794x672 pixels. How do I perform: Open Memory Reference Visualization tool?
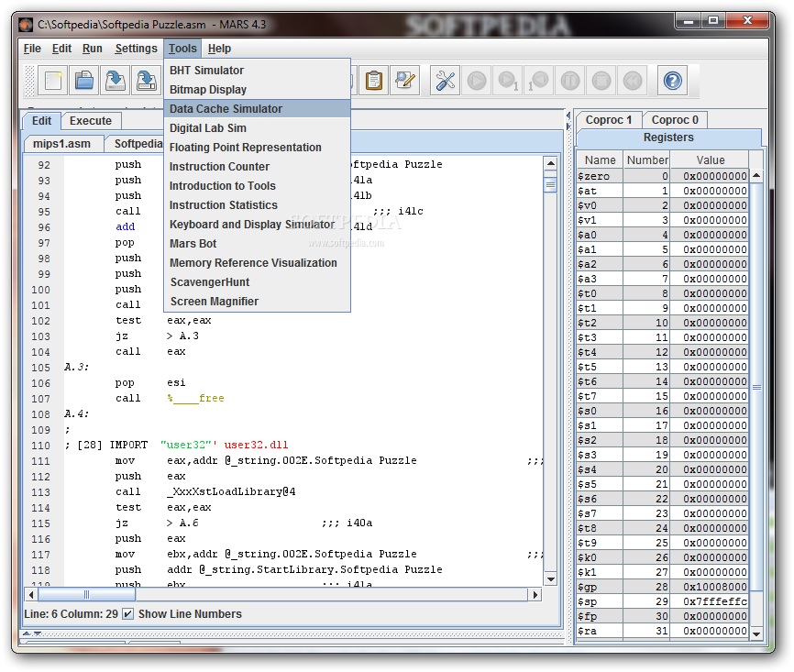(258, 263)
